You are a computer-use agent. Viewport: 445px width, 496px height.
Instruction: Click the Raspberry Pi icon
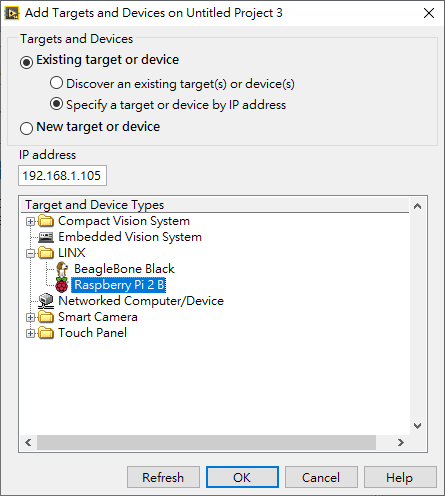62,285
